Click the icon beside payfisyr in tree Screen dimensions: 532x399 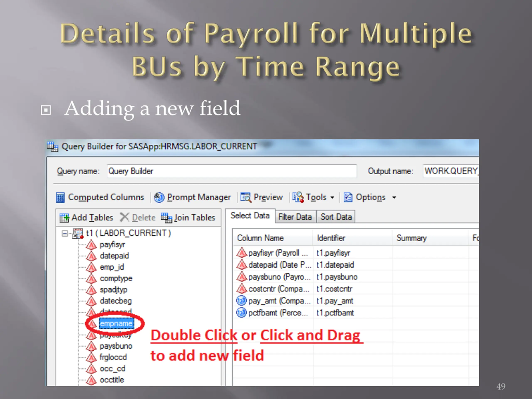(91, 245)
